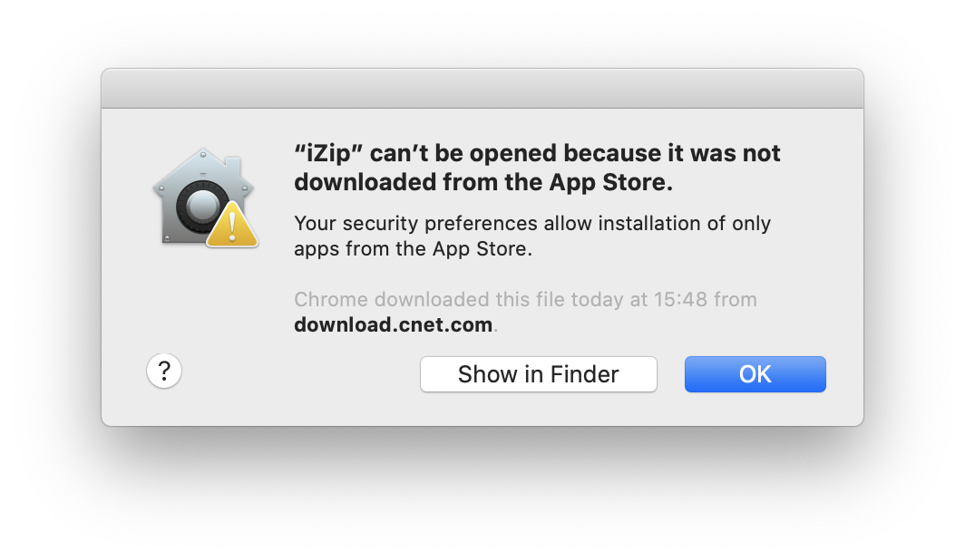This screenshot has width=965, height=560.
Task: Click the word "iZip" in the heading
Action: pos(328,153)
